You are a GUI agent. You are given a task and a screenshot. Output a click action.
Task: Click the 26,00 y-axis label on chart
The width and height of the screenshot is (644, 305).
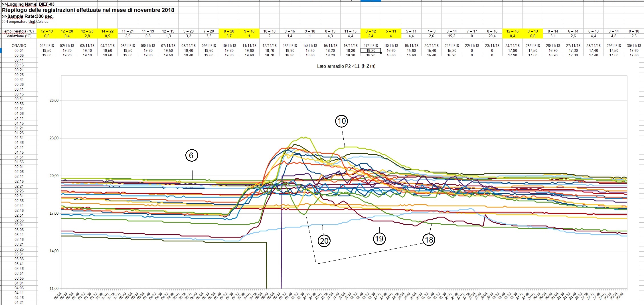tap(54, 101)
